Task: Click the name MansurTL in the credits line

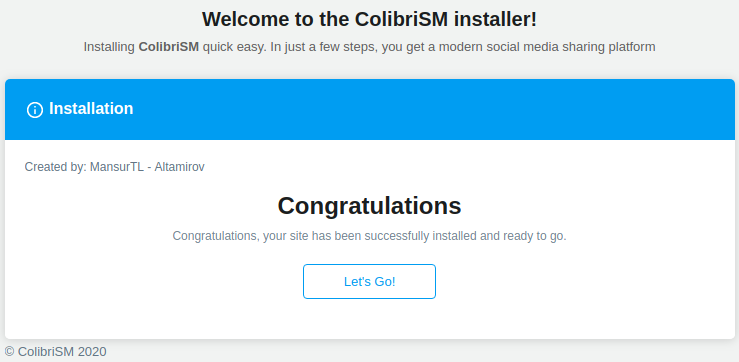Action: point(117,167)
